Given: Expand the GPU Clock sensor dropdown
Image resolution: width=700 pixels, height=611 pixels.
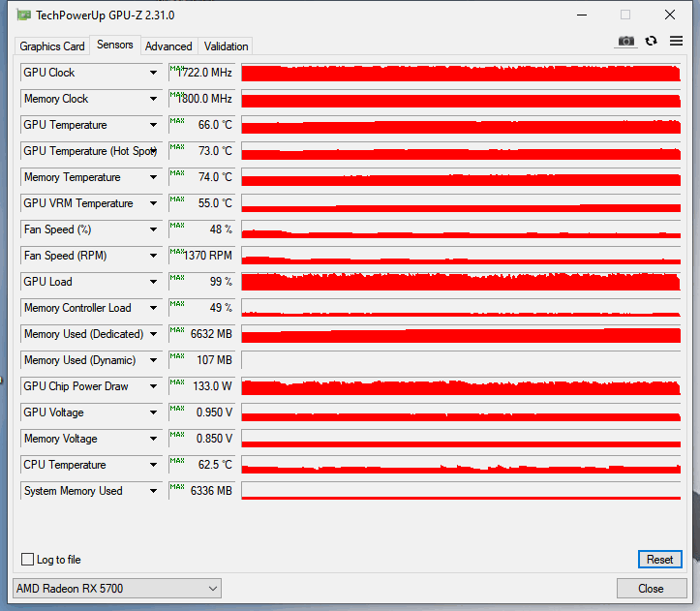Looking at the screenshot, I should 153,73.
